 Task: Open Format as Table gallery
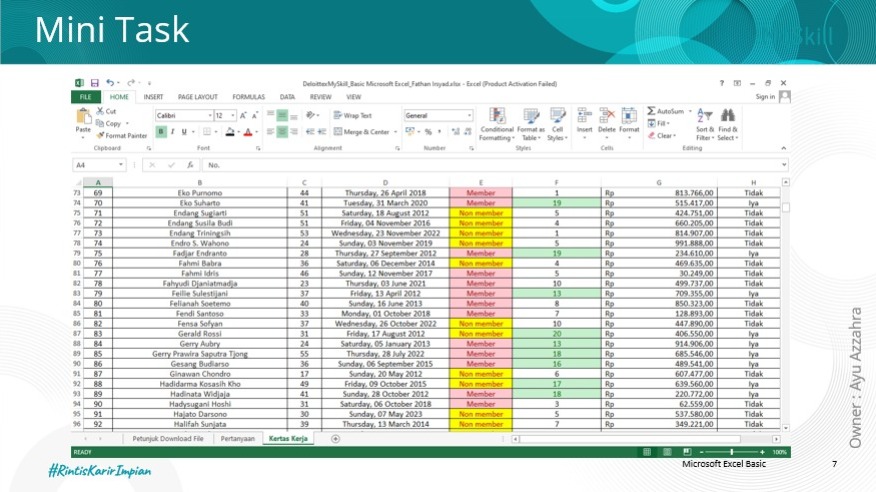530,125
